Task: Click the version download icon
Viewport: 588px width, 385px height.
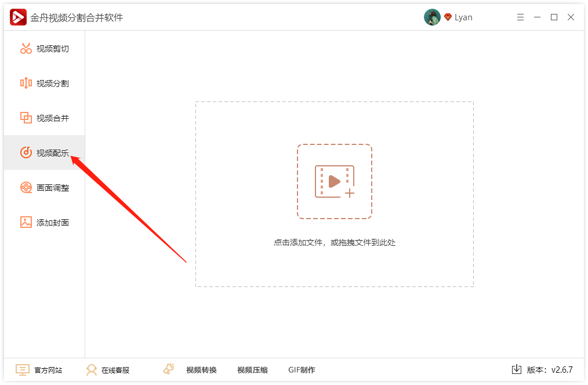Action: click(516, 369)
